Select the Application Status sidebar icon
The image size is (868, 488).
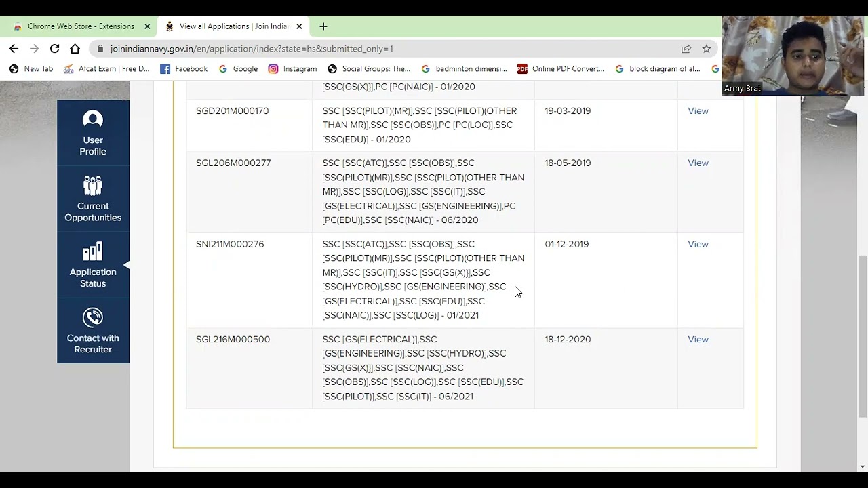[x=93, y=265]
